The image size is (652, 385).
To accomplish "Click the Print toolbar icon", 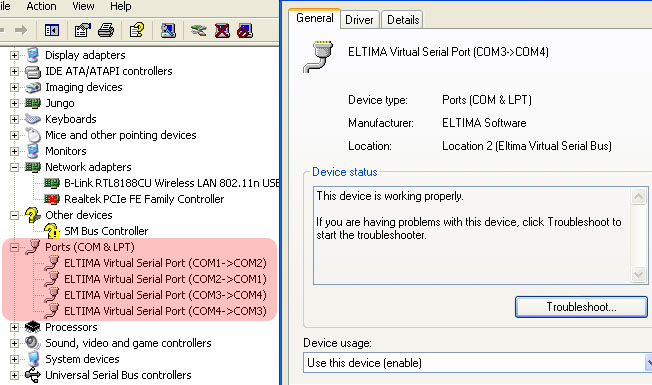I will click(x=106, y=30).
